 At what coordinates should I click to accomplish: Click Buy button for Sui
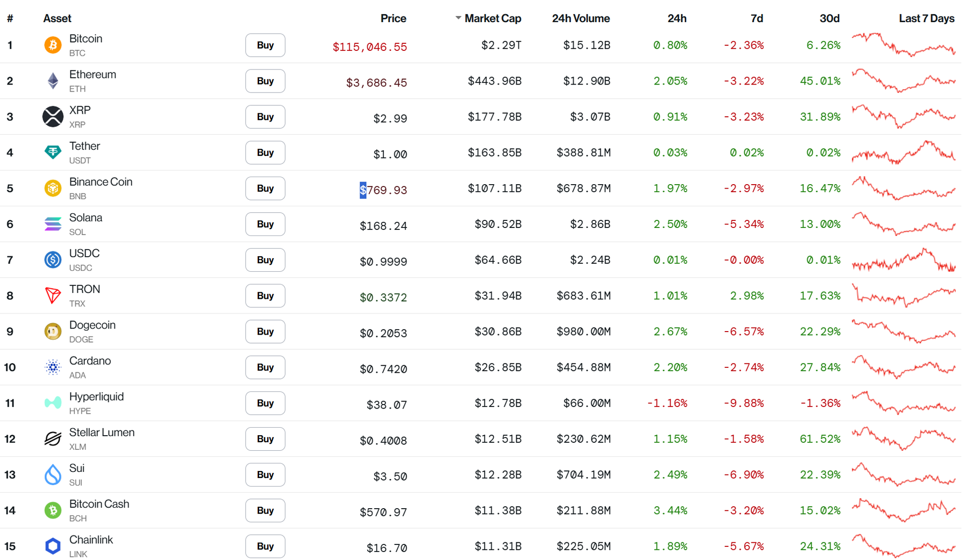pyautogui.click(x=265, y=474)
